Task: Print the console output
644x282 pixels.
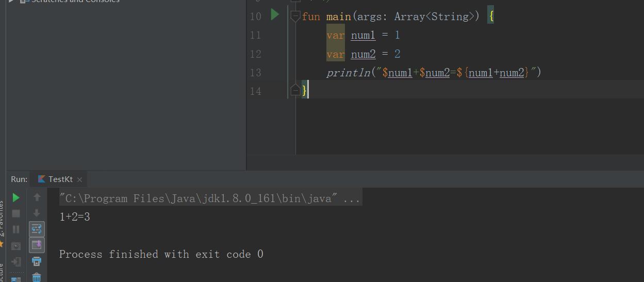Action: 37,261
